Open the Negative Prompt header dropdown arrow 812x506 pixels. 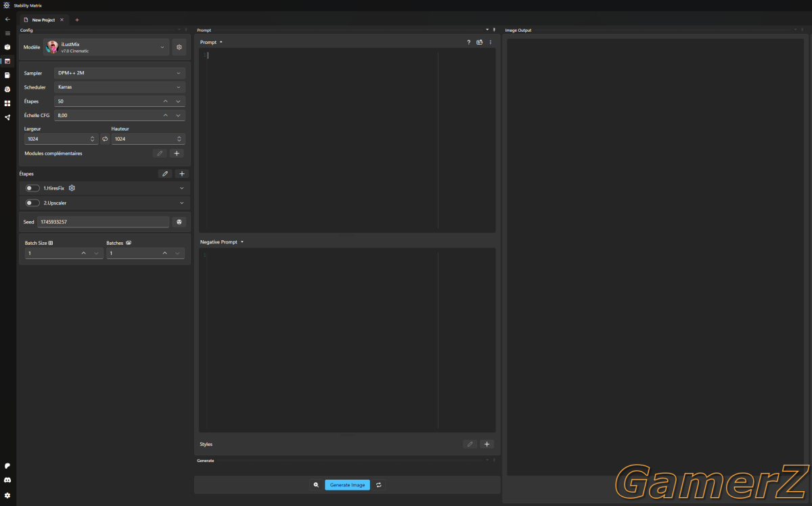tap(242, 241)
